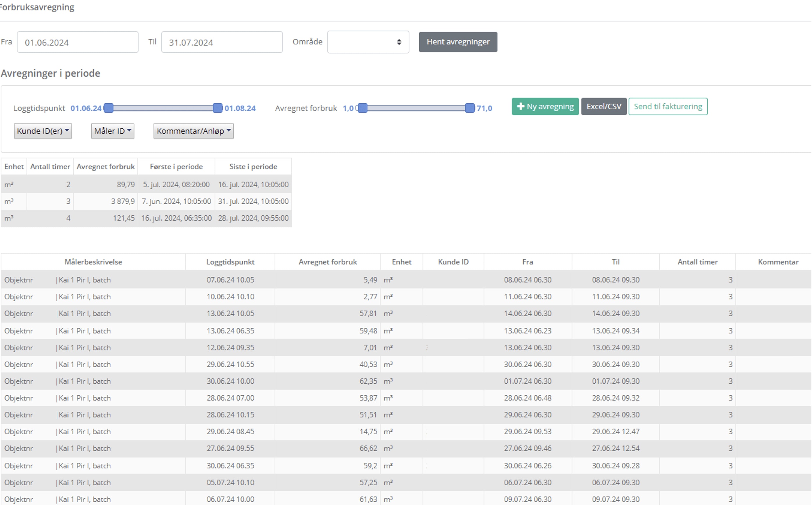
Task: Click the plus icon in Ny avregning
Action: (520, 107)
